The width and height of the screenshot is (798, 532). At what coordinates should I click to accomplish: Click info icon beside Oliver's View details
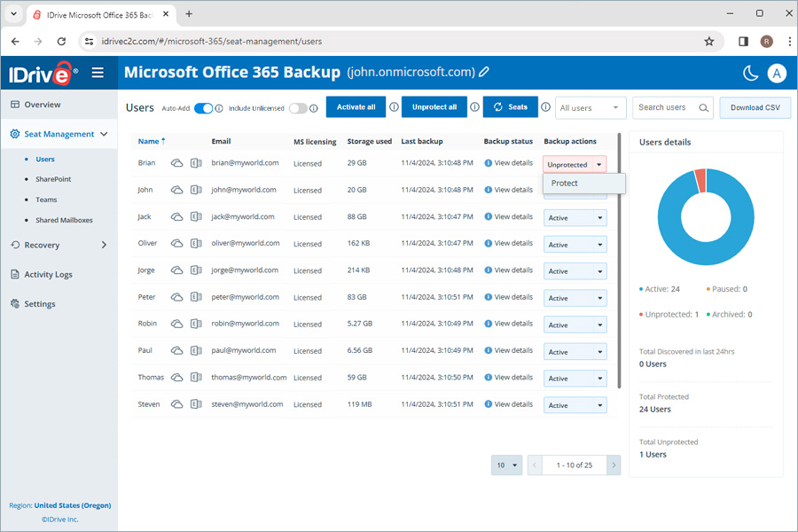click(x=489, y=243)
